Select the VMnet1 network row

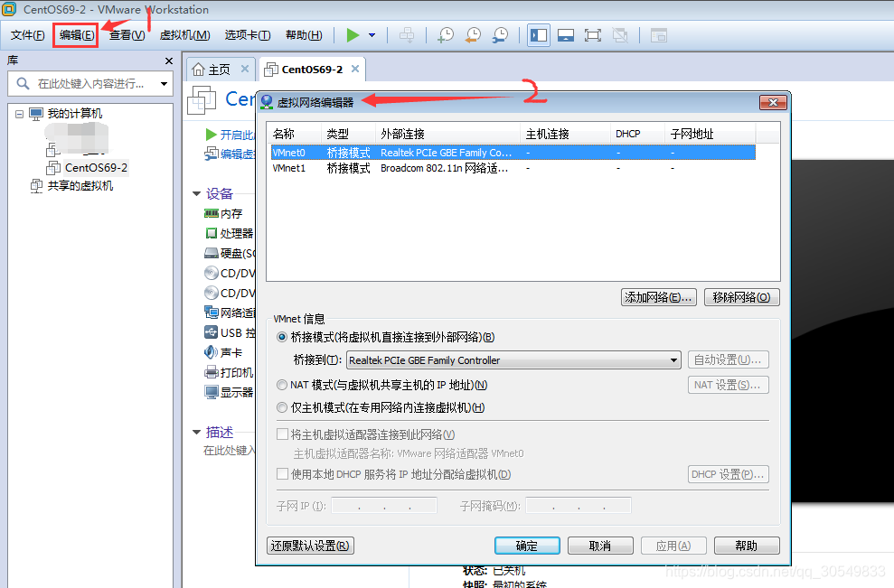coord(513,169)
